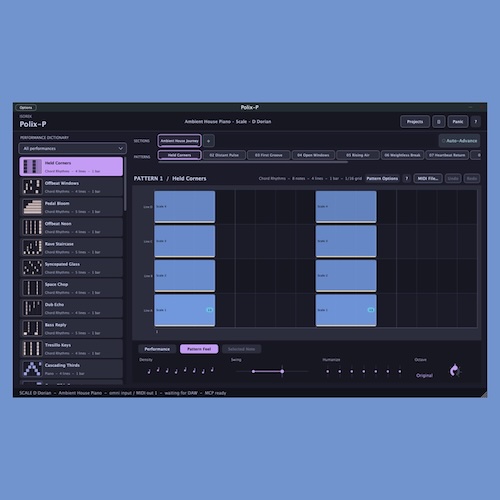This screenshot has width=500, height=500.
Task: Click the Line A second note badge
Action: pos(371,310)
